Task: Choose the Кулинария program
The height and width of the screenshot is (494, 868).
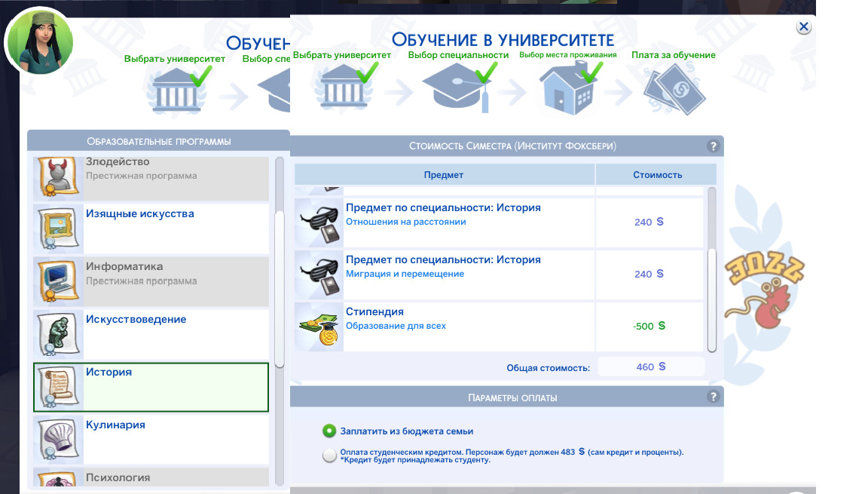Action: (151, 440)
